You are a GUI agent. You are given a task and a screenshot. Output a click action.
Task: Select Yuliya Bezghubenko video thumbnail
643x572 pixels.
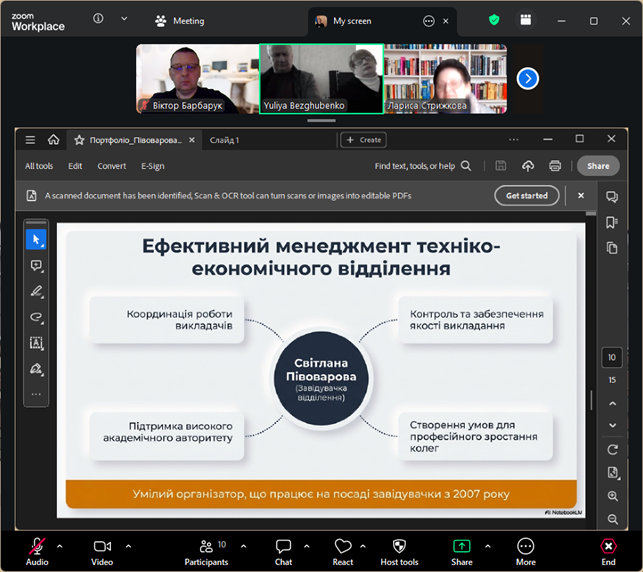pyautogui.click(x=322, y=79)
